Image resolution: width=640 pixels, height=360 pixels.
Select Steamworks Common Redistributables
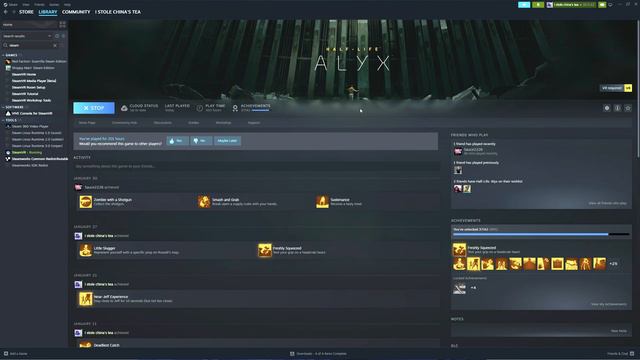pyautogui.click(x=39, y=159)
